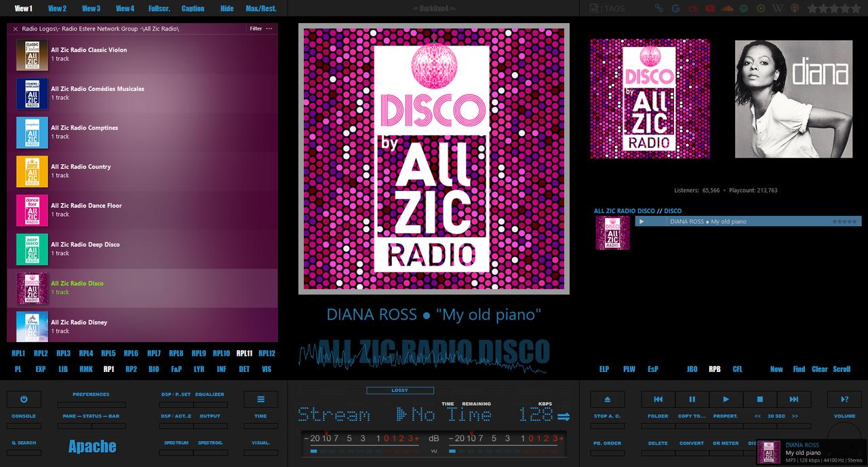868x467 pixels.
Task: Close the Radio Logos browser panel
Action: pos(15,29)
